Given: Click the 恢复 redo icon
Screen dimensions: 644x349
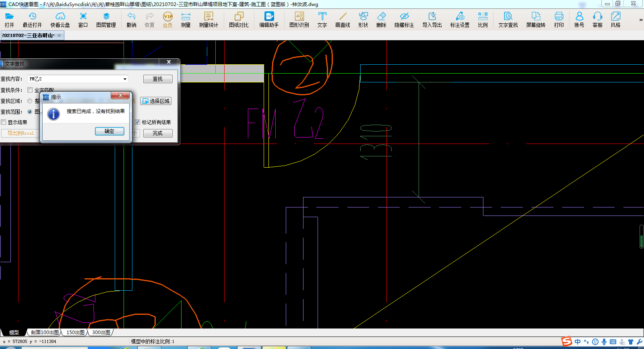Looking at the screenshot, I should click(149, 19).
